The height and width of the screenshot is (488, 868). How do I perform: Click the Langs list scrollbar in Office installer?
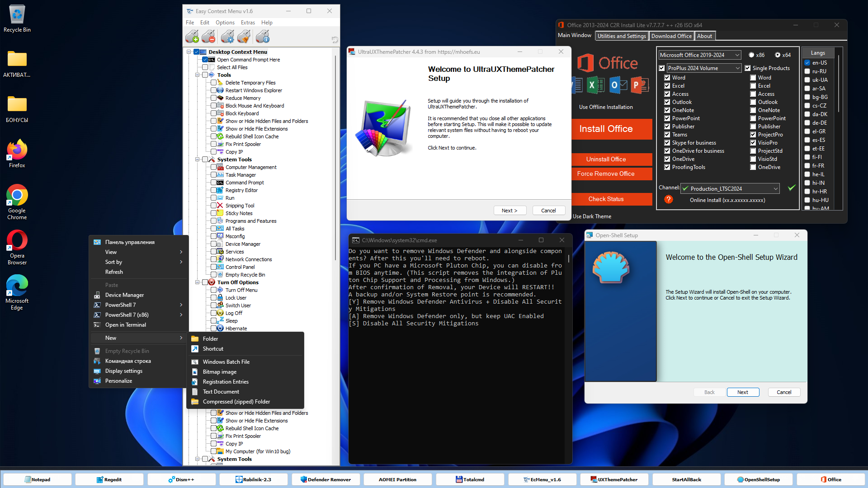tap(839, 84)
